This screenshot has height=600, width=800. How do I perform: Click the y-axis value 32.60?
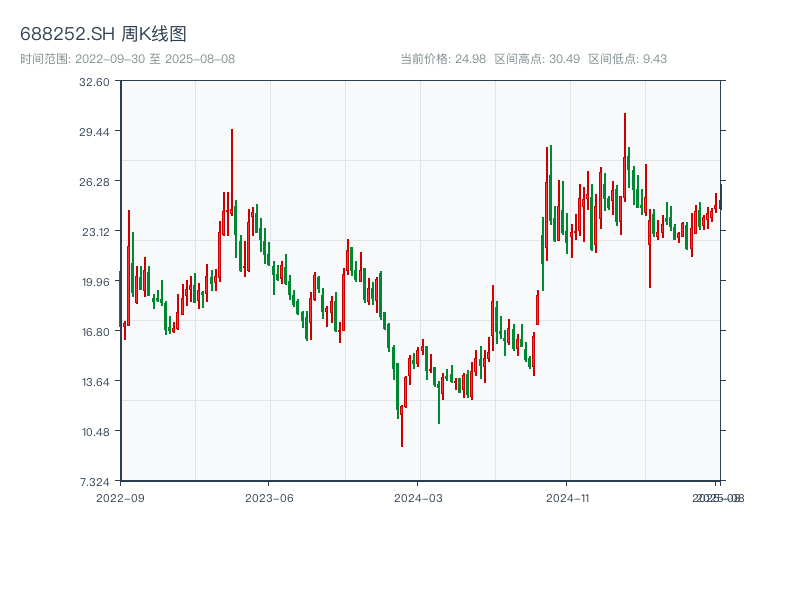click(x=94, y=82)
